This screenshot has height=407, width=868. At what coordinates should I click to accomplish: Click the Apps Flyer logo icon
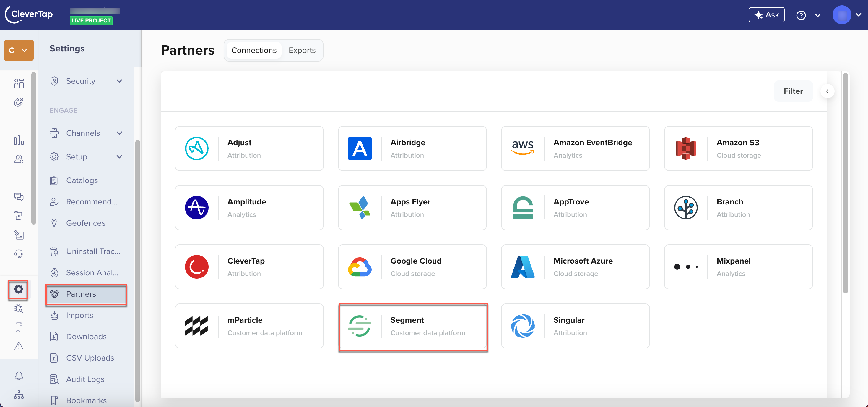360,208
